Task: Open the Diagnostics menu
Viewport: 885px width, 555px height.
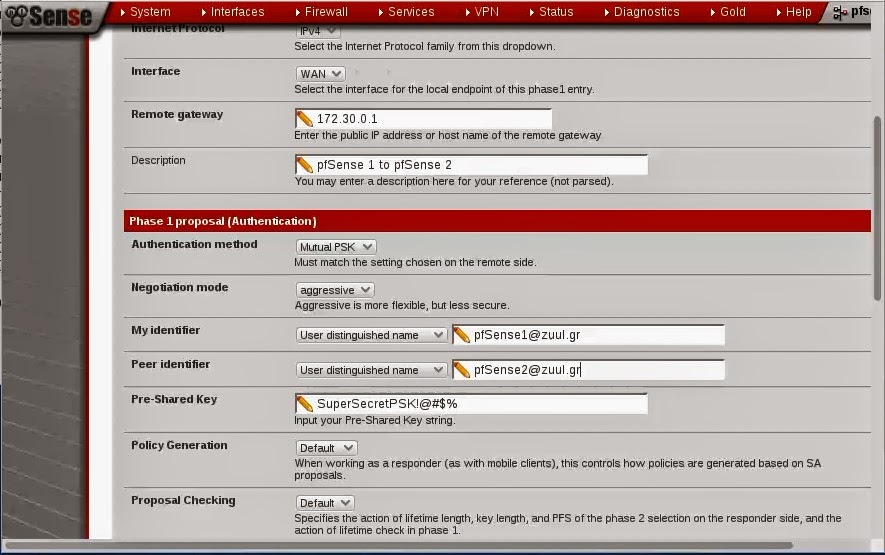Action: coord(642,12)
